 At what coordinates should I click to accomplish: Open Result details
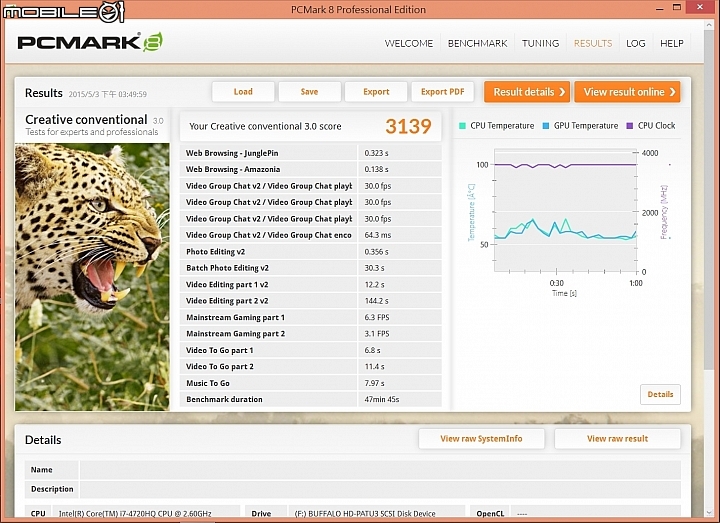click(527, 92)
